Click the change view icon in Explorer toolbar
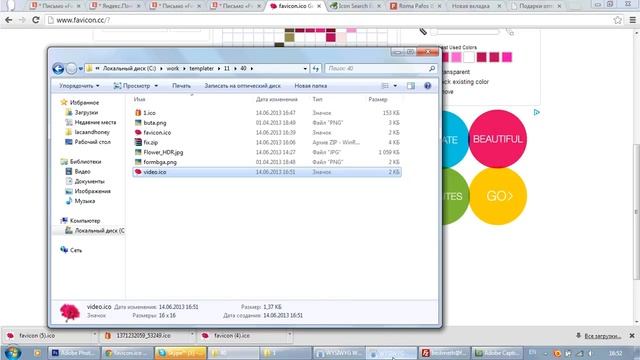The image size is (640, 360). point(385,86)
